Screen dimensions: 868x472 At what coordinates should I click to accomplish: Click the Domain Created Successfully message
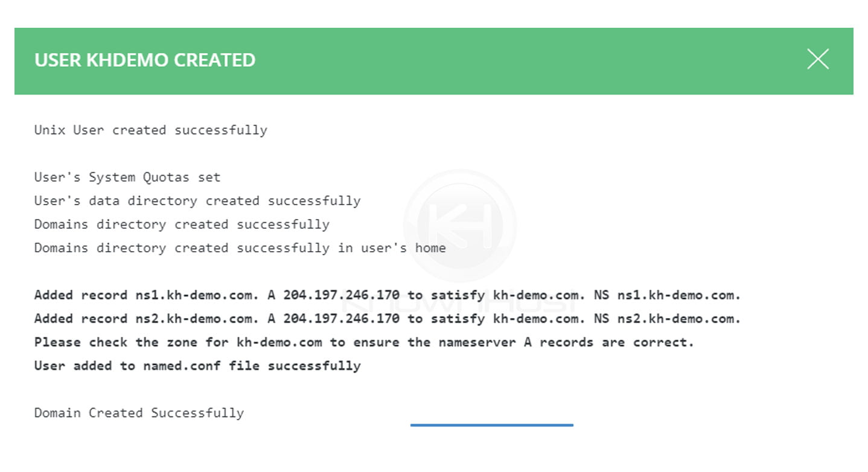point(138,413)
